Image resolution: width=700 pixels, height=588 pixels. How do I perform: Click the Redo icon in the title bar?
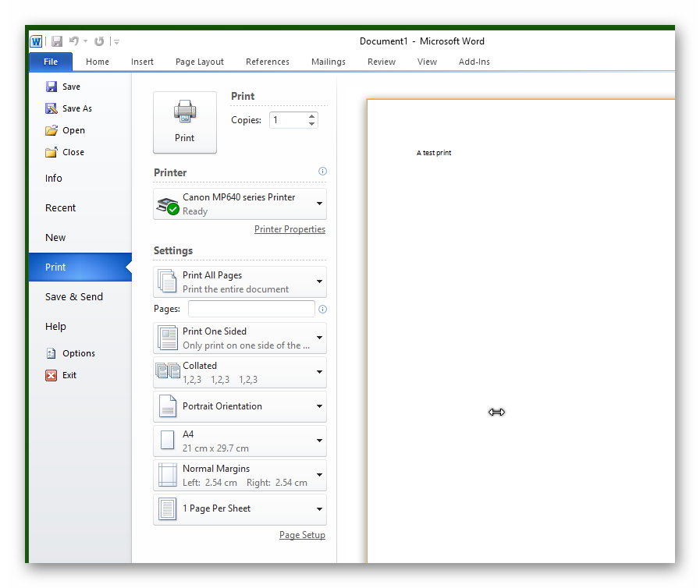pos(99,41)
